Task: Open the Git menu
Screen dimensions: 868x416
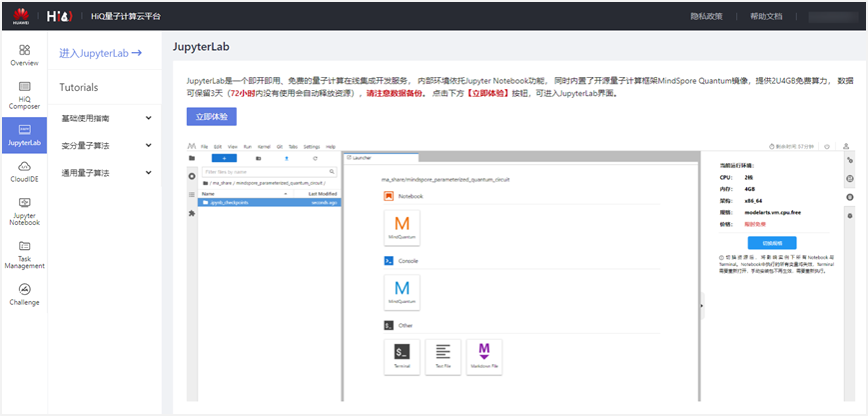Action: (x=280, y=147)
